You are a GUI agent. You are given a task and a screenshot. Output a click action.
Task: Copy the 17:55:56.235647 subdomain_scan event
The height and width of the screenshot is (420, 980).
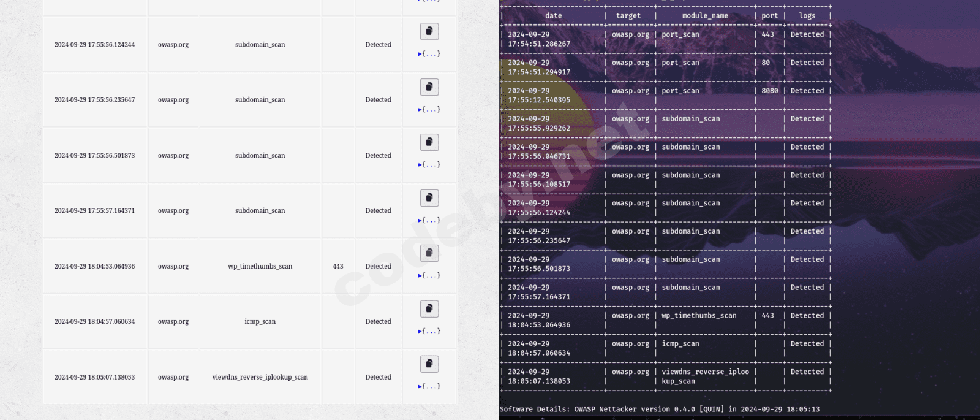429,87
